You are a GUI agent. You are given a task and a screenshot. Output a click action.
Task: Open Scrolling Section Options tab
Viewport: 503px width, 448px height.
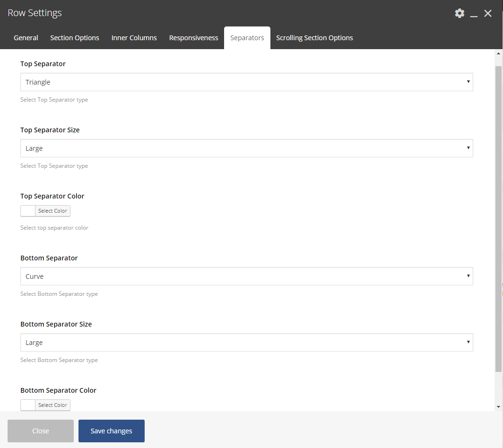pyautogui.click(x=314, y=38)
